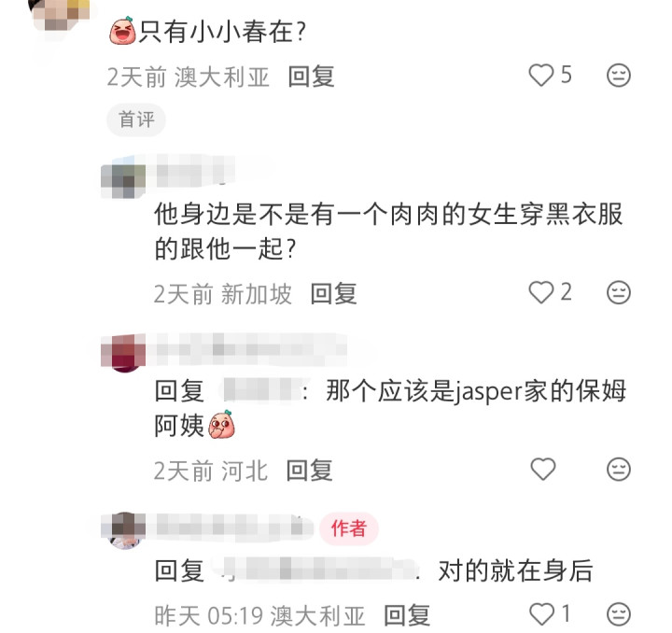Dislike the comment 只有小小春在
672x633 pixels.
coord(619,76)
